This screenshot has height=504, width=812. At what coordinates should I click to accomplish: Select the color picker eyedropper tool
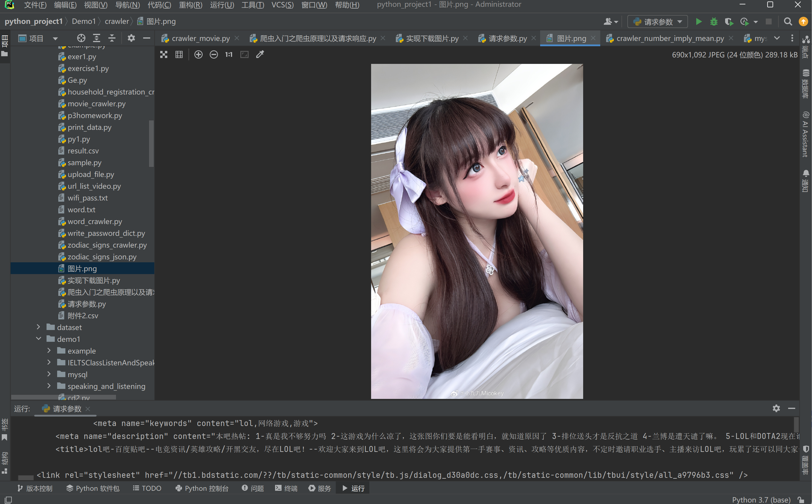[260, 54]
